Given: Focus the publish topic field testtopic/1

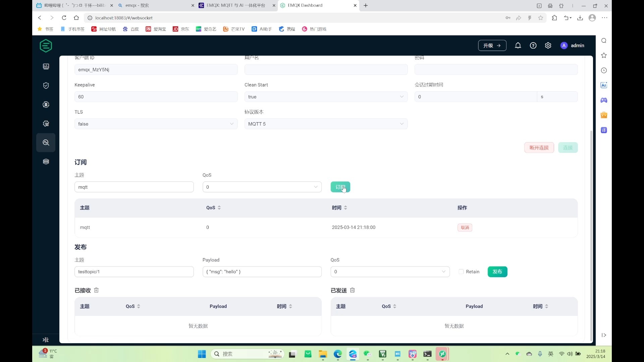Looking at the screenshot, I should tap(134, 272).
